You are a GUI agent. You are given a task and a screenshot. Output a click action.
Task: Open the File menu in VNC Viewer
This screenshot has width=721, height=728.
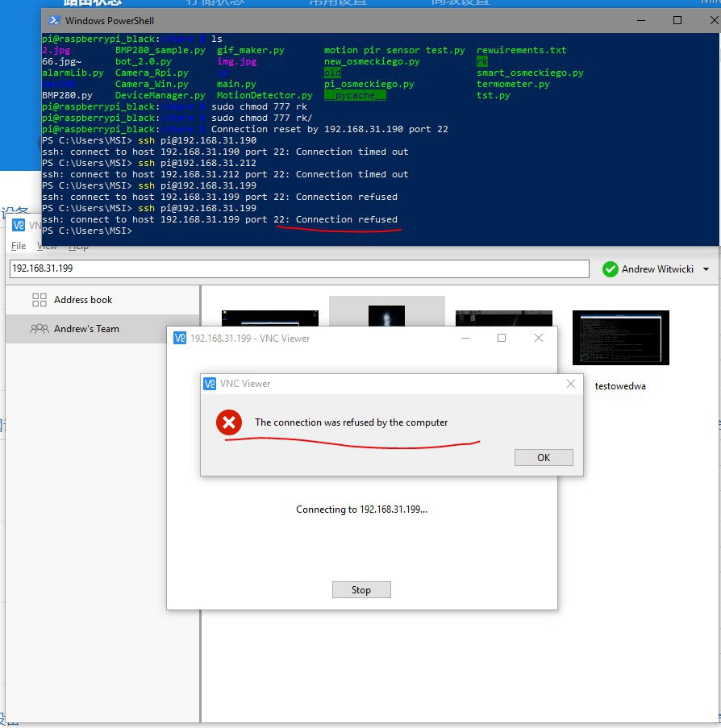click(19, 246)
